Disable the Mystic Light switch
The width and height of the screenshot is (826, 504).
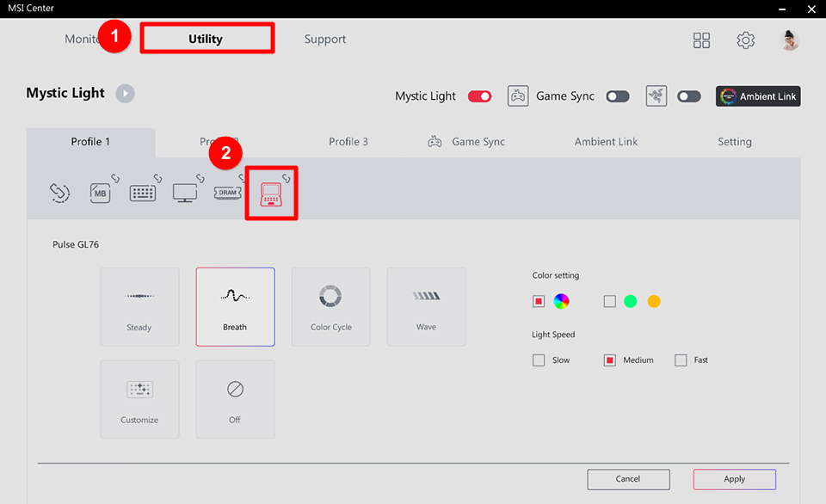tap(479, 96)
